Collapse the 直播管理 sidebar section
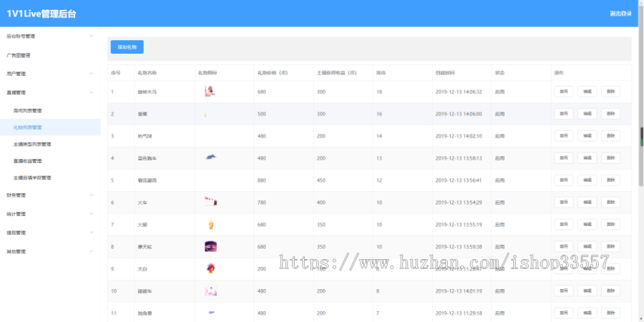The width and height of the screenshot is (644, 322). tap(49, 92)
